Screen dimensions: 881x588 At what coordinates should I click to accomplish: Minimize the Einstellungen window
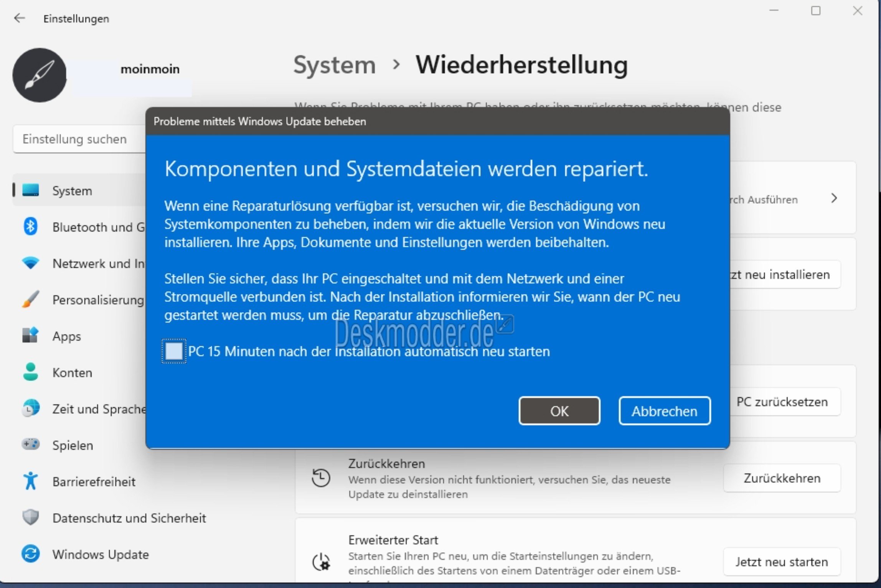tap(774, 11)
